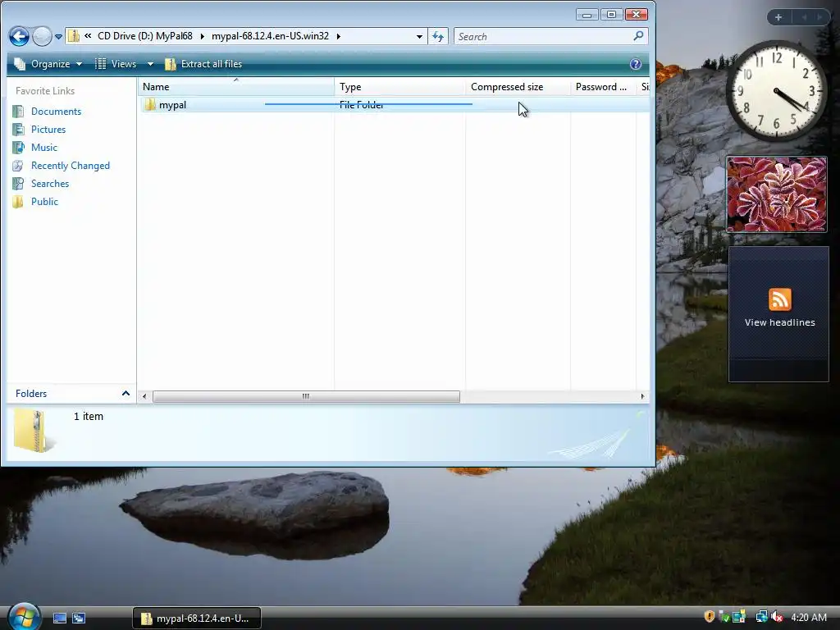
Task: Click the RSS feed icon
Action: (779, 299)
